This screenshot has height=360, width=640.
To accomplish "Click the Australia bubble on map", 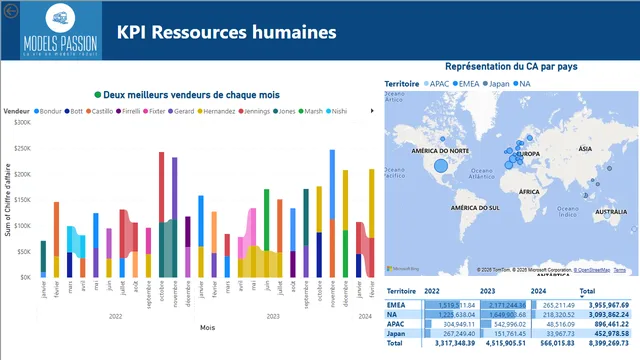I will click(607, 215).
